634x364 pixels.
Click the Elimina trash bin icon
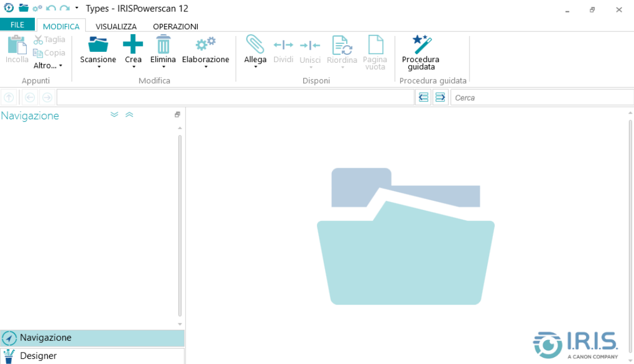click(x=163, y=44)
